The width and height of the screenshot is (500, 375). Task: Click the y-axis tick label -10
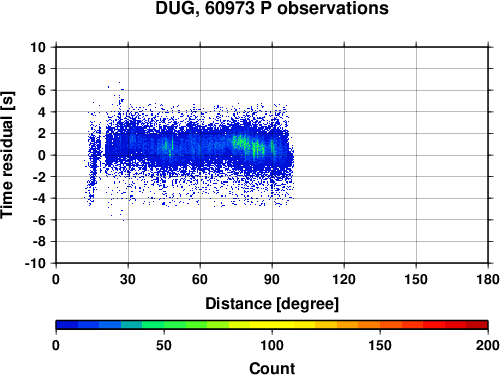35,263
